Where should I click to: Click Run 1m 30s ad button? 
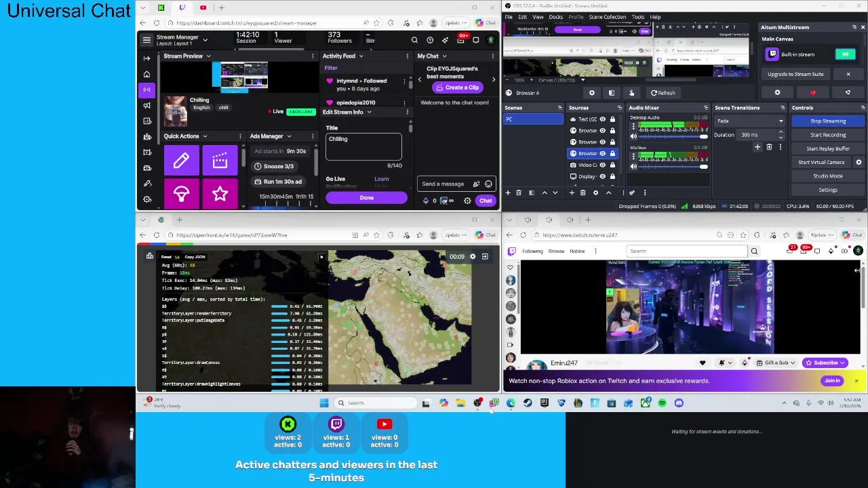[x=278, y=182]
